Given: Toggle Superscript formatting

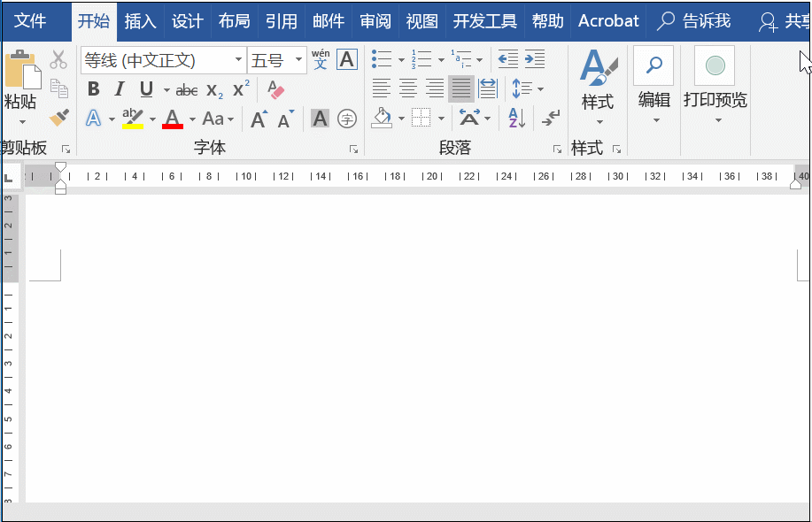Looking at the screenshot, I should [x=241, y=88].
